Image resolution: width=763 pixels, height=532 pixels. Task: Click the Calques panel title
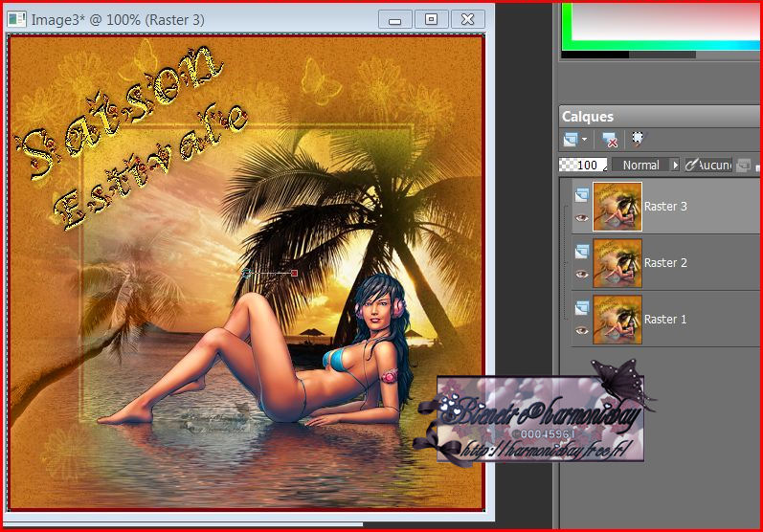[588, 117]
